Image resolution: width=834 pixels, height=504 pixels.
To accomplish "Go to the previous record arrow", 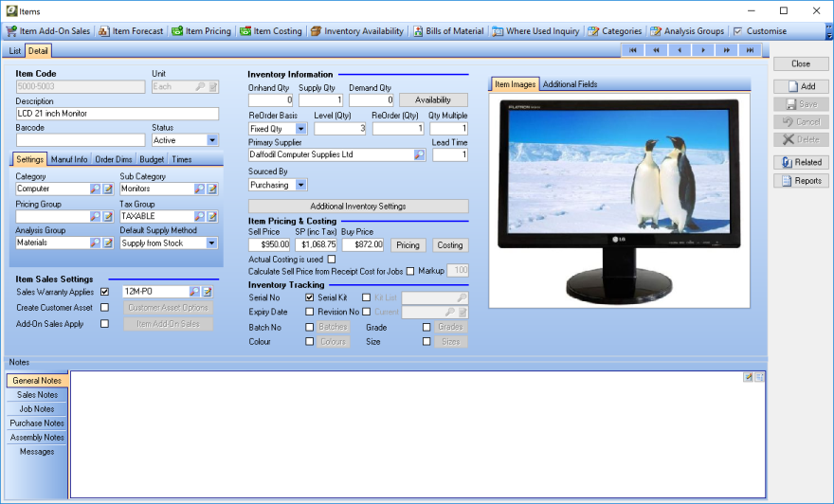I will click(680, 50).
